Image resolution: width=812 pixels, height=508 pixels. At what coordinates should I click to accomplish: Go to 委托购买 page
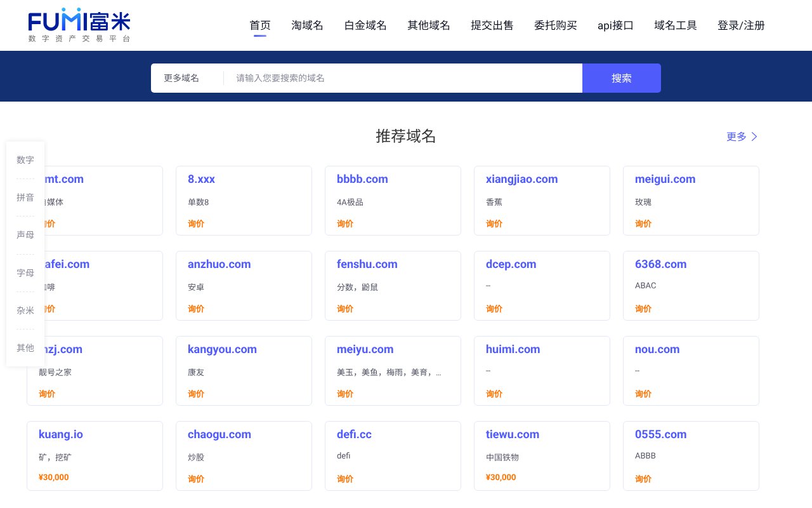(x=555, y=25)
